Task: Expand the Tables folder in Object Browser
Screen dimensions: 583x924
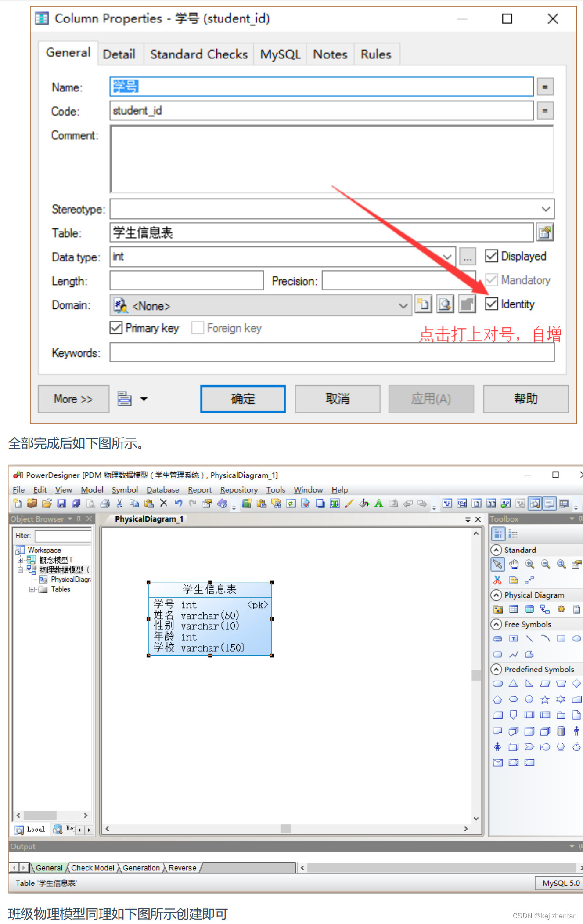Action: click(32, 590)
